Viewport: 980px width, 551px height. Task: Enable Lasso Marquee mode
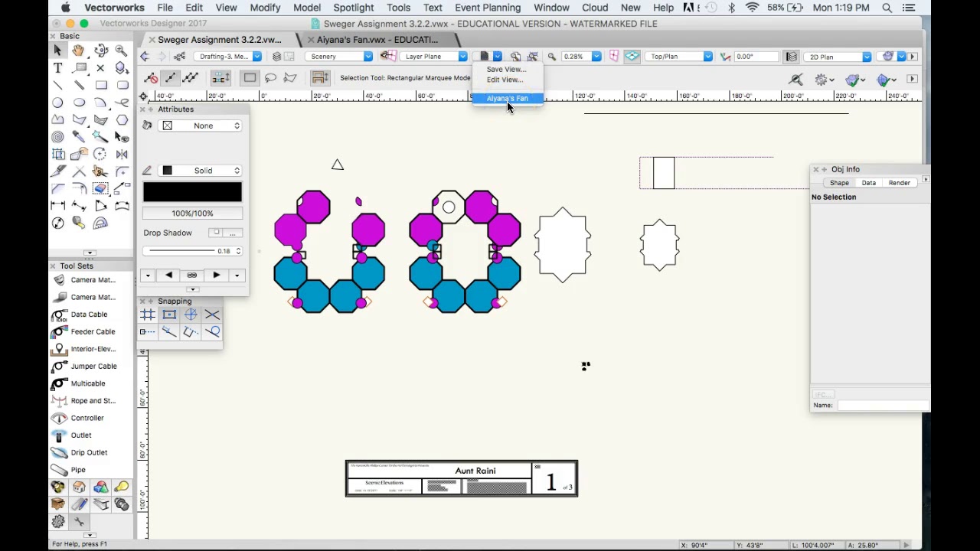point(269,78)
